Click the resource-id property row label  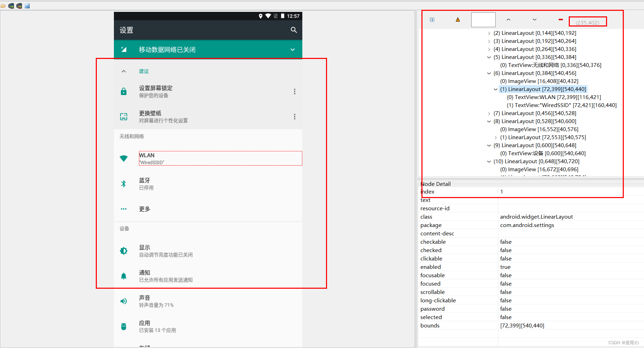coord(435,209)
